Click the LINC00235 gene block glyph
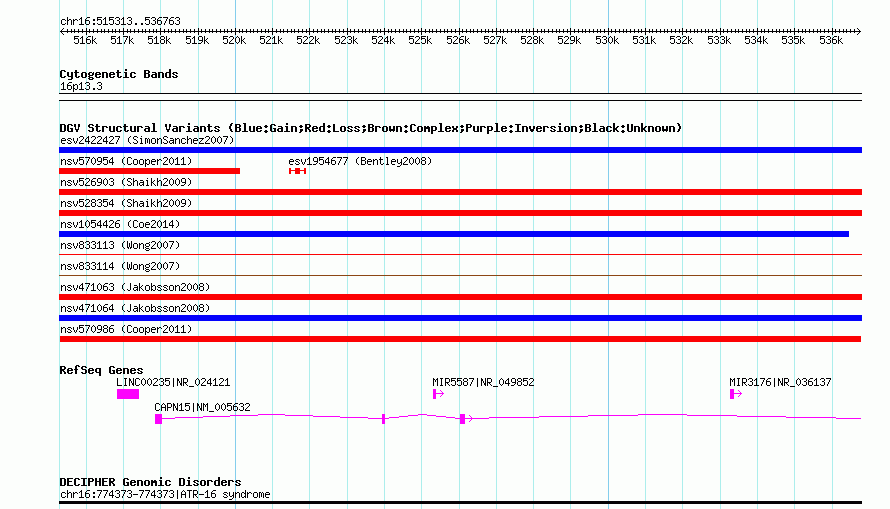The height and width of the screenshot is (509, 890). pos(128,394)
